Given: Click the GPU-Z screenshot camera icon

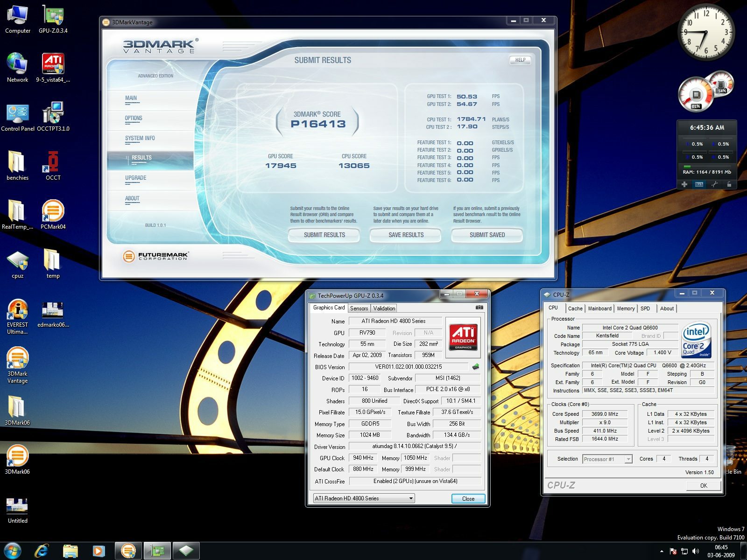Looking at the screenshot, I should (479, 308).
